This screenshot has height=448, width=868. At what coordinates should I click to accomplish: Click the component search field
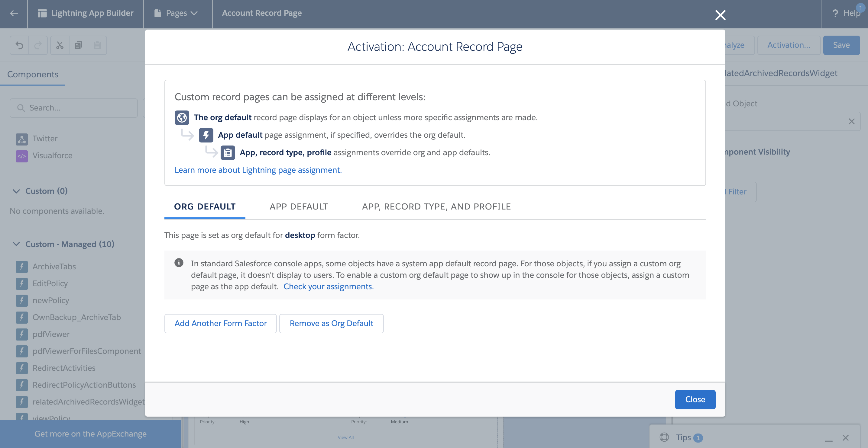73,108
